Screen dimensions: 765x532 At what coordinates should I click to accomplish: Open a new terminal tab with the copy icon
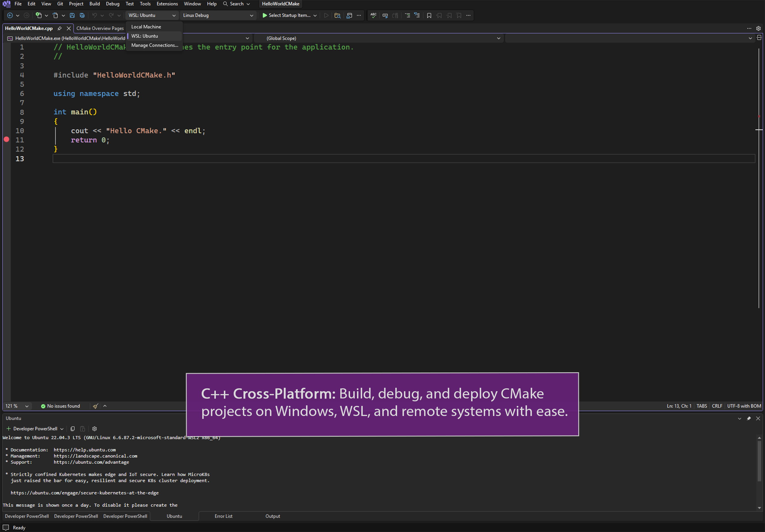coord(73,428)
